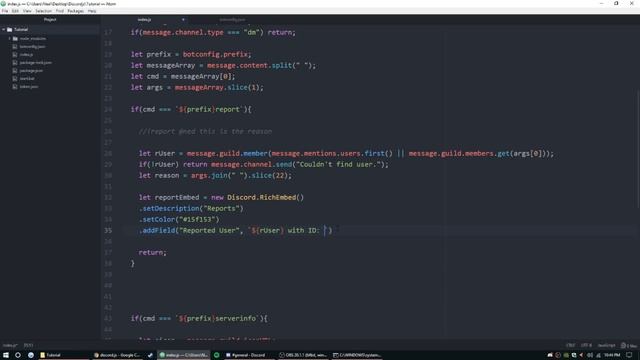The width and height of the screenshot is (640, 360).
Task: Click the index.js file name in status bar
Action: [x=10, y=345]
